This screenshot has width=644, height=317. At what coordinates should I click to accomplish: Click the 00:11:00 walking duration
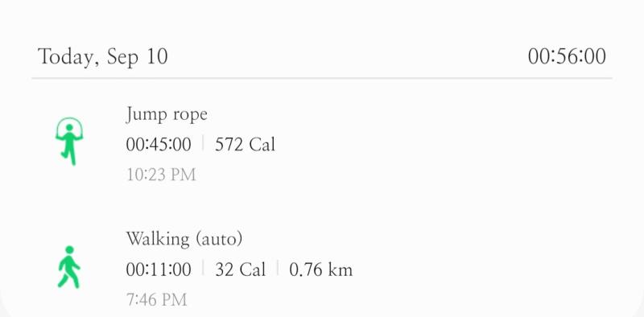click(x=159, y=270)
